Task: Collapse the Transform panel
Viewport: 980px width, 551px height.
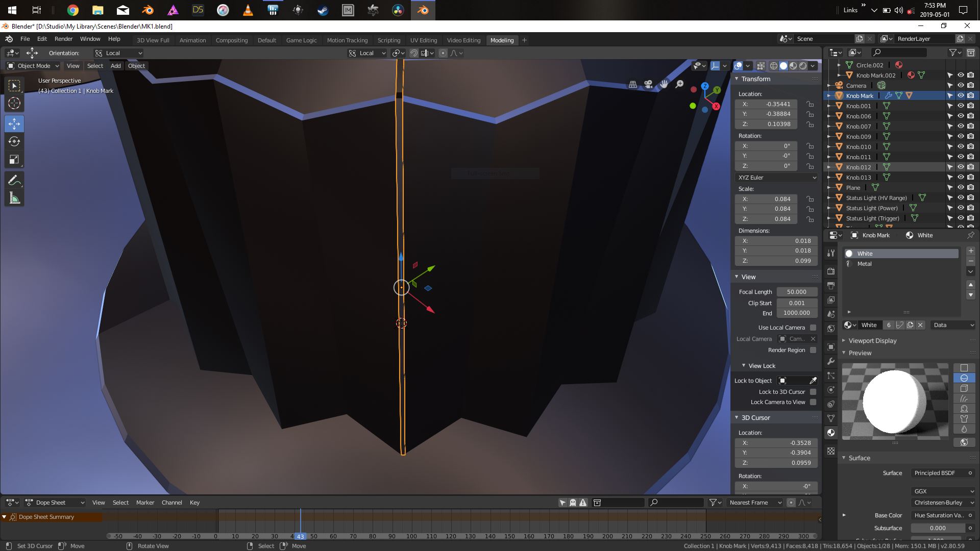Action: pos(755,79)
